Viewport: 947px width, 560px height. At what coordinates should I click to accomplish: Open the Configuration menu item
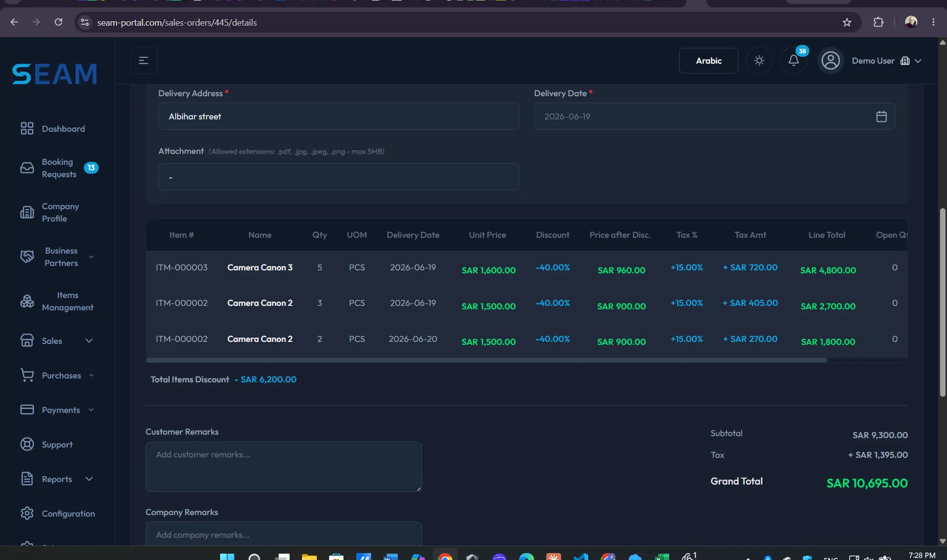(x=68, y=514)
